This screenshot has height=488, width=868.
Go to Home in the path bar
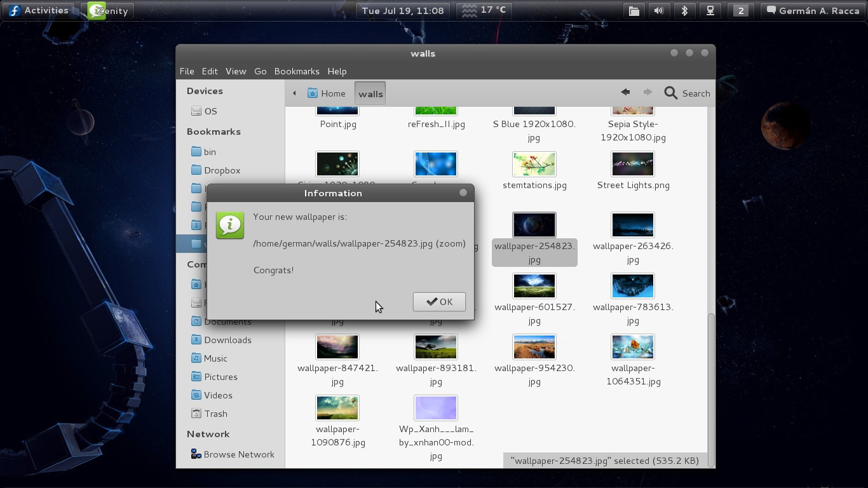[327, 93]
